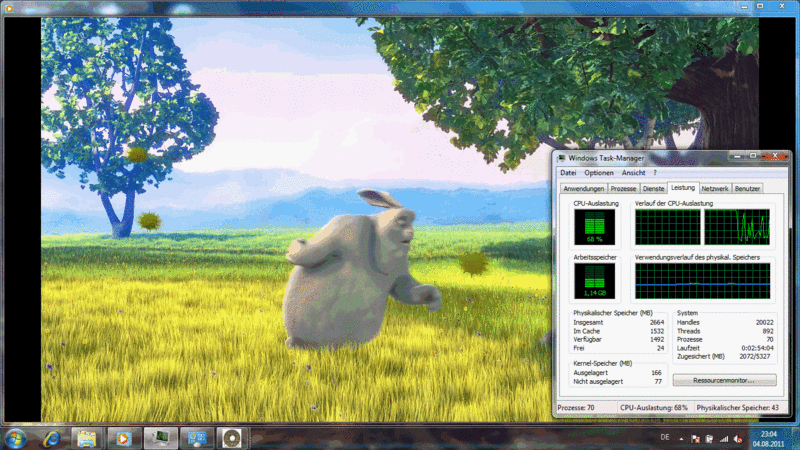
Task: Click the Laufzeit value 0:02:54:04
Action: pyautogui.click(x=757, y=348)
